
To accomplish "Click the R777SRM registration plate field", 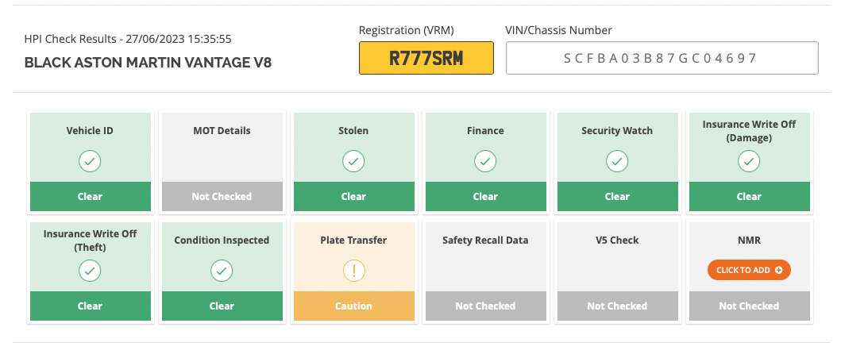I will click(426, 57).
